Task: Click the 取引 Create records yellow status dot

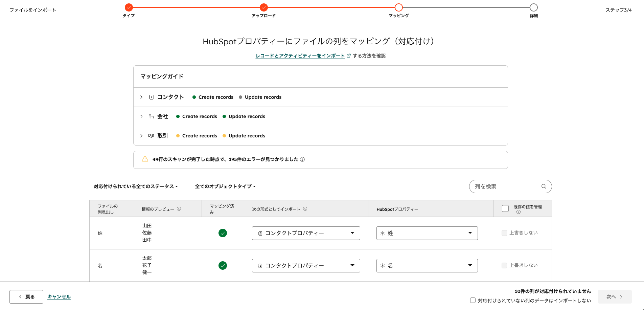Action: click(178, 136)
